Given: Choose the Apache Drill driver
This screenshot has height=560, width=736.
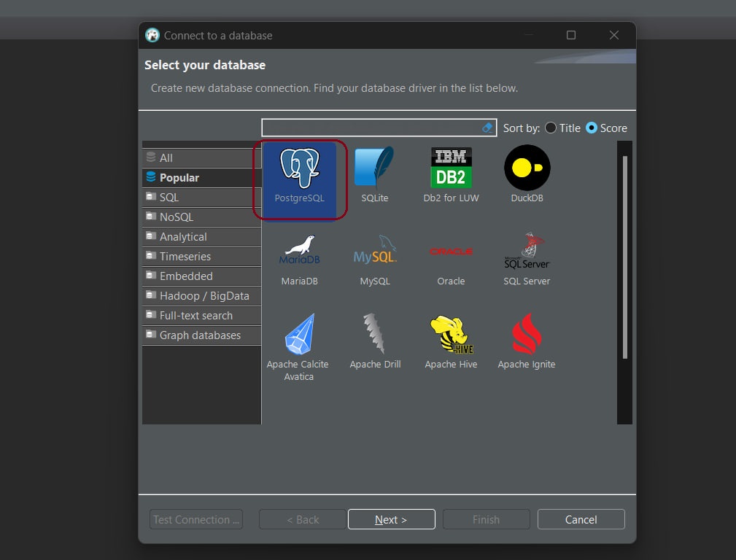Looking at the screenshot, I should (x=375, y=341).
